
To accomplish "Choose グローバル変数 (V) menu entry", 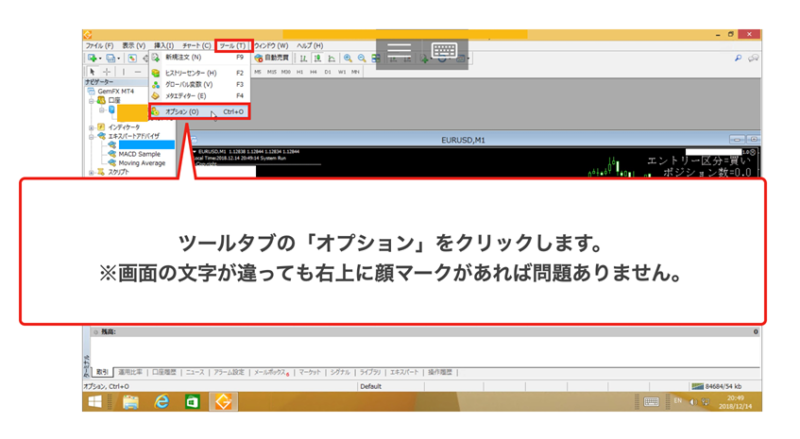I will point(199,85).
